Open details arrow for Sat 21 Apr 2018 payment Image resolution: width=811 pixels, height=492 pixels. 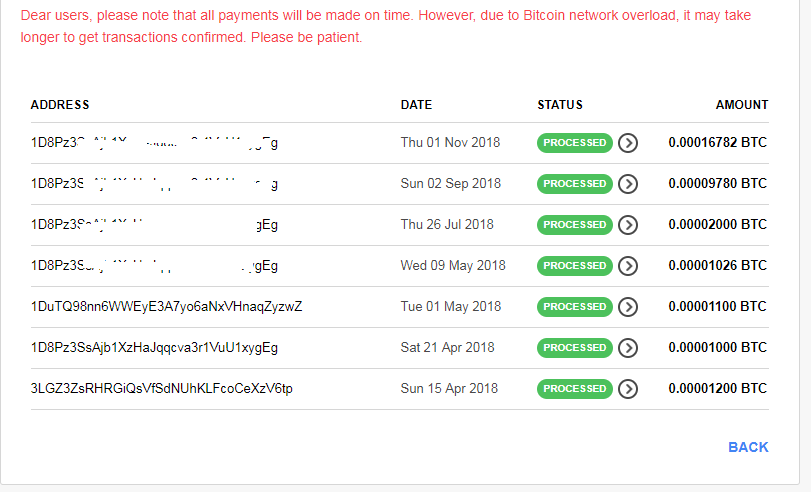[628, 348]
